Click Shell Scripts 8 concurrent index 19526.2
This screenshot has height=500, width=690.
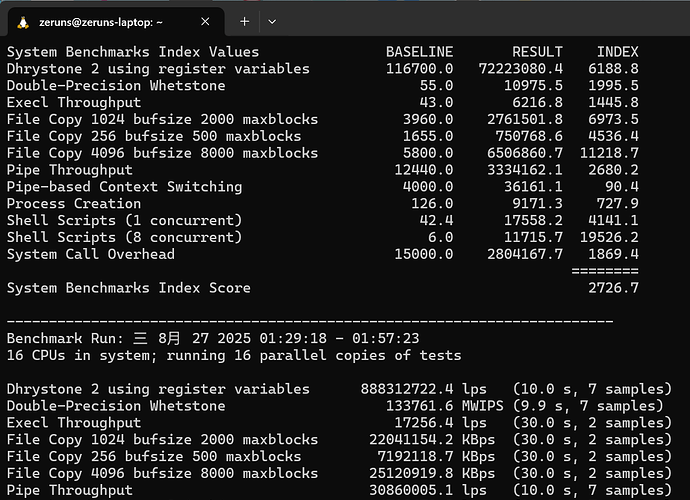[609, 237]
